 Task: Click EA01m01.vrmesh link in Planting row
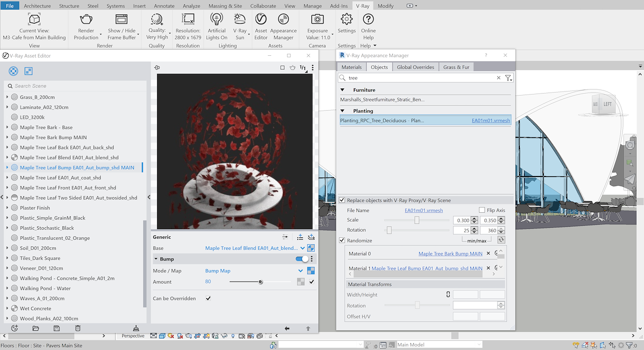491,120
